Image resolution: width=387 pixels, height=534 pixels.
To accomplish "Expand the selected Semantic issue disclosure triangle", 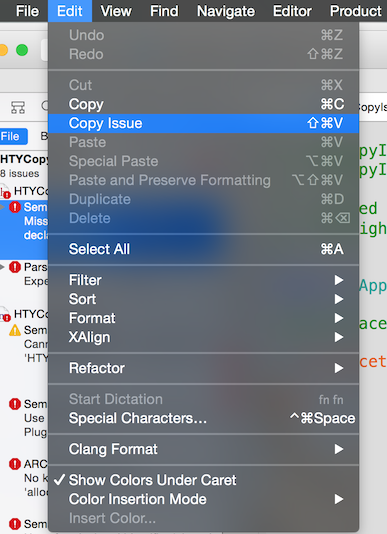I will point(3,206).
